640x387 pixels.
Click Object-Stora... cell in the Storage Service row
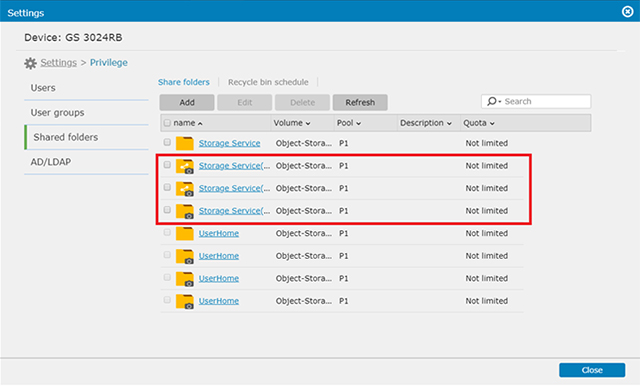(x=304, y=143)
